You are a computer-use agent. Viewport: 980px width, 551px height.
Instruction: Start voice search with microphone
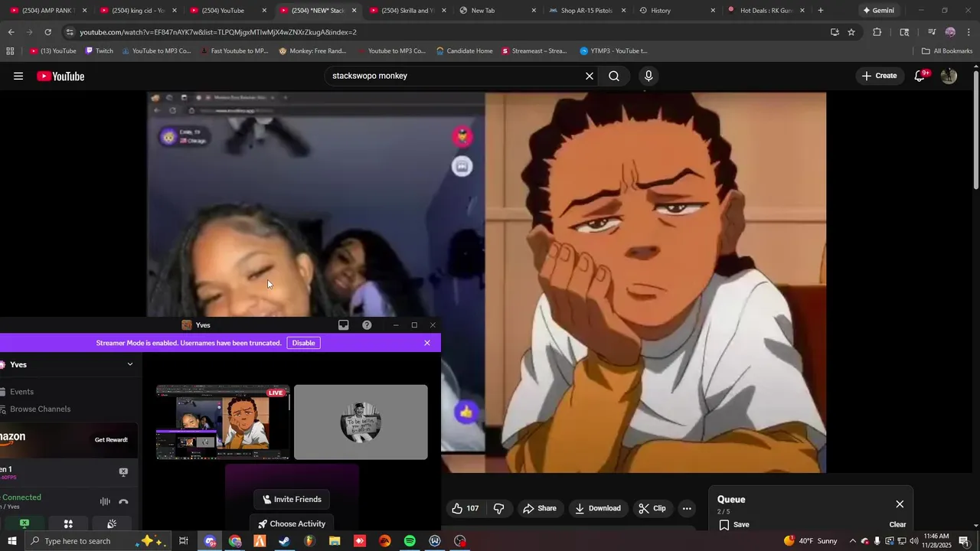[x=648, y=76]
